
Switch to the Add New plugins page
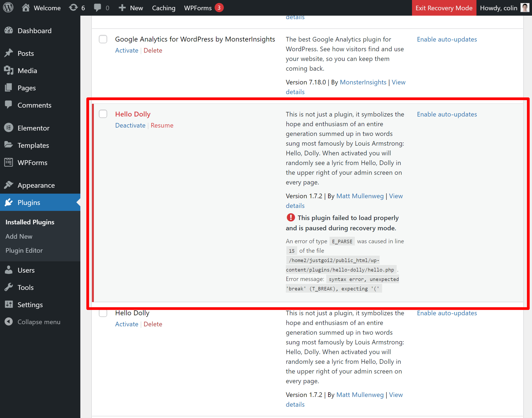[x=19, y=236]
